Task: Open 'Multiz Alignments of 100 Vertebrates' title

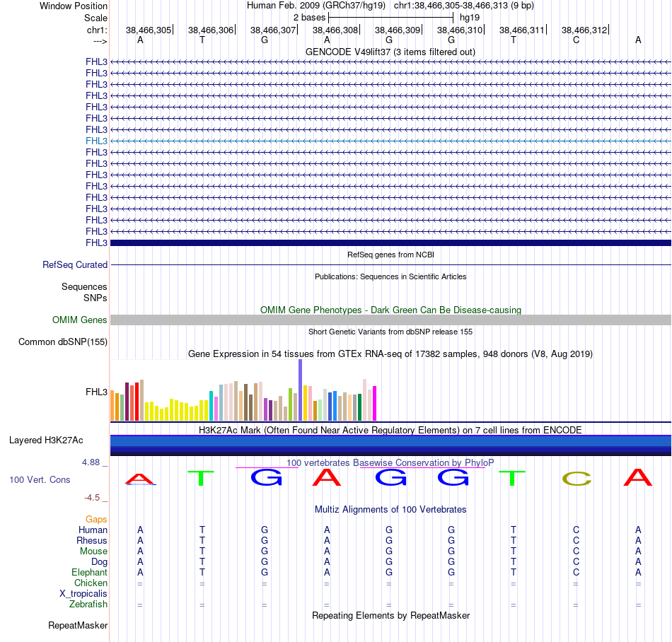Action: coord(390,509)
